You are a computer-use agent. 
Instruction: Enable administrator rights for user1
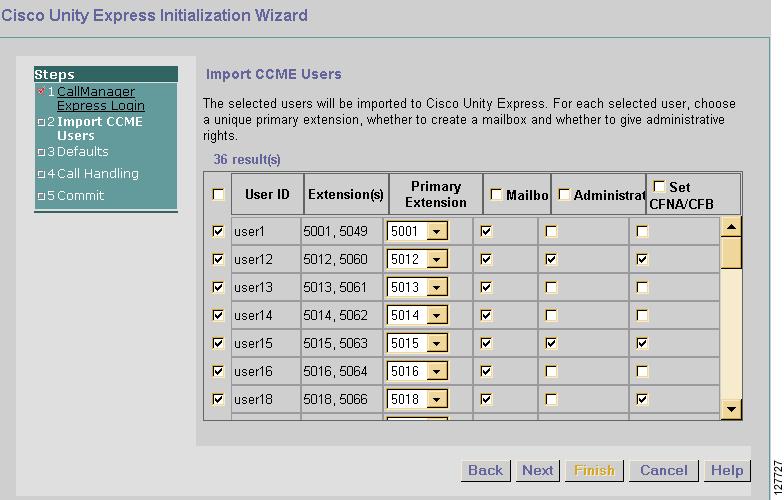551,231
